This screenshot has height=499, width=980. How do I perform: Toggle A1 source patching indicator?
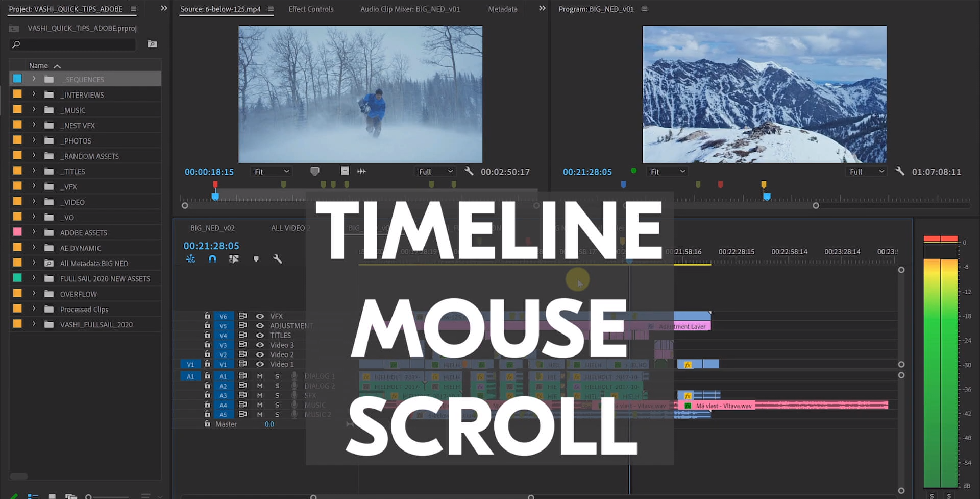[x=190, y=376]
